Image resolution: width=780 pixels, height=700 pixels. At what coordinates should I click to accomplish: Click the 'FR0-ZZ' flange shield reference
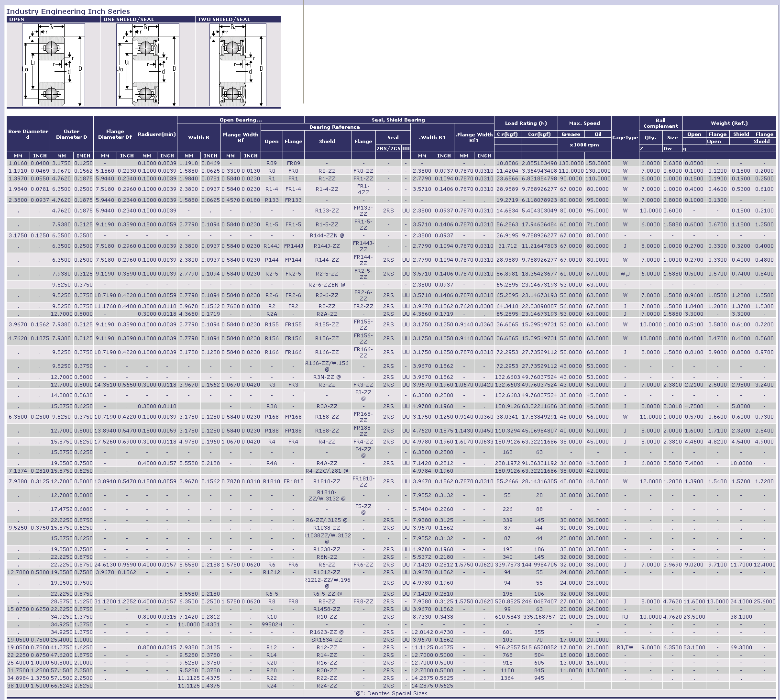[363, 171]
